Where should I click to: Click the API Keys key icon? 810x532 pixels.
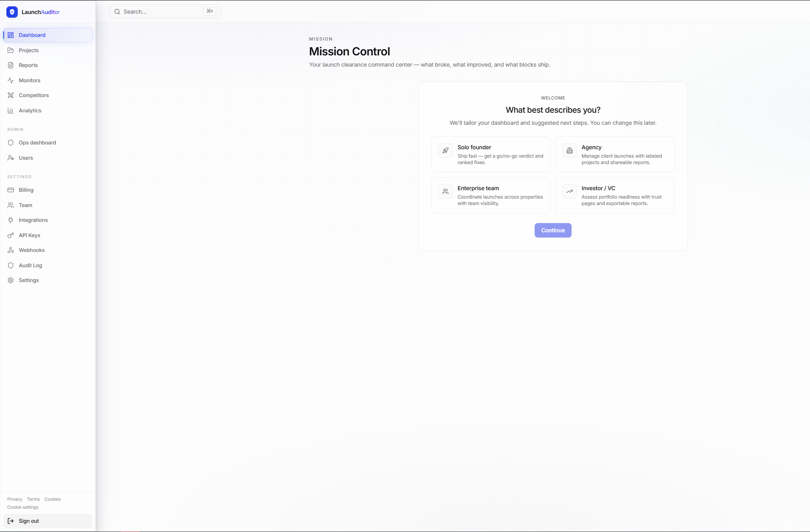pyautogui.click(x=11, y=236)
